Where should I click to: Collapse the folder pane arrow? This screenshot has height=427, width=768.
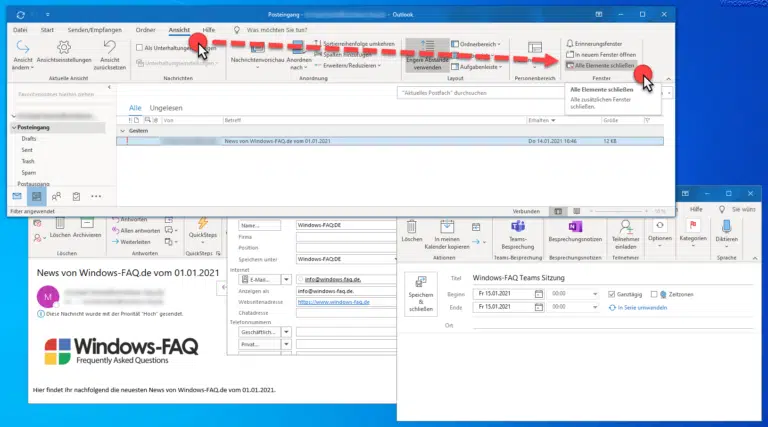coord(109,87)
